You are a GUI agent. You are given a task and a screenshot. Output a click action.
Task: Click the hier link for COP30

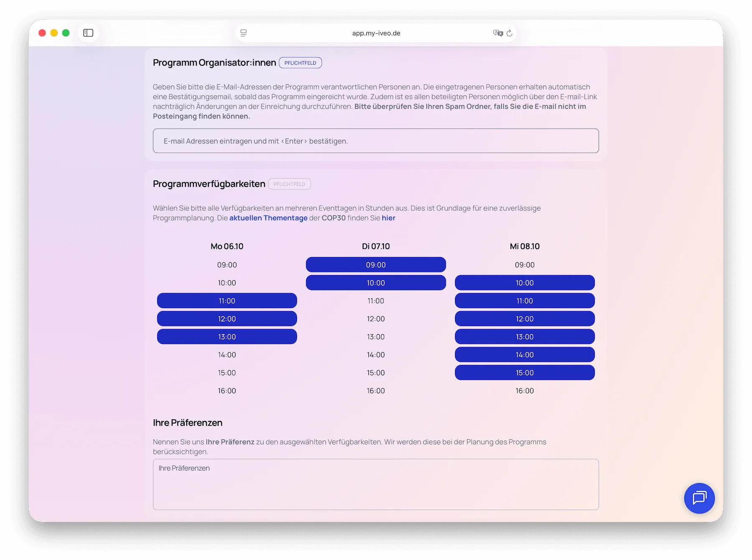pos(389,218)
